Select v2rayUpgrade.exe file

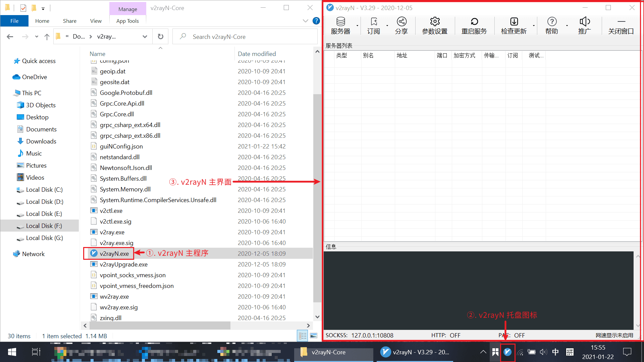pos(123,264)
